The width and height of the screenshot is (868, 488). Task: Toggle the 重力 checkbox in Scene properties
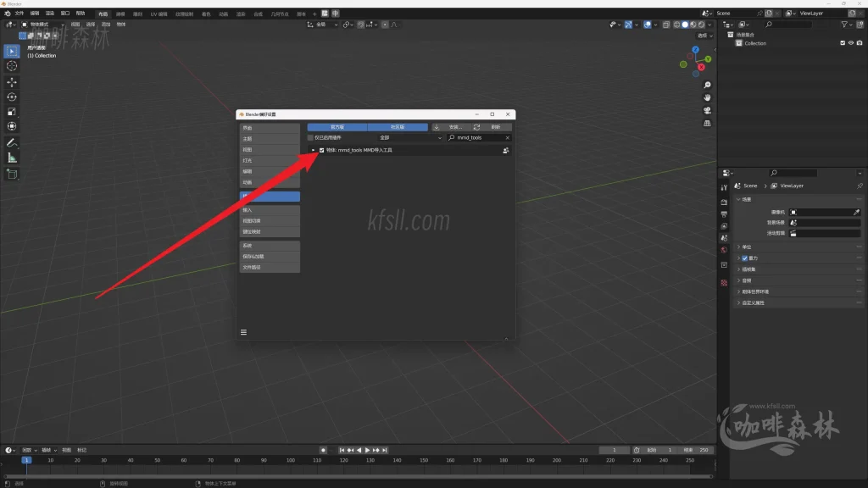pyautogui.click(x=745, y=258)
